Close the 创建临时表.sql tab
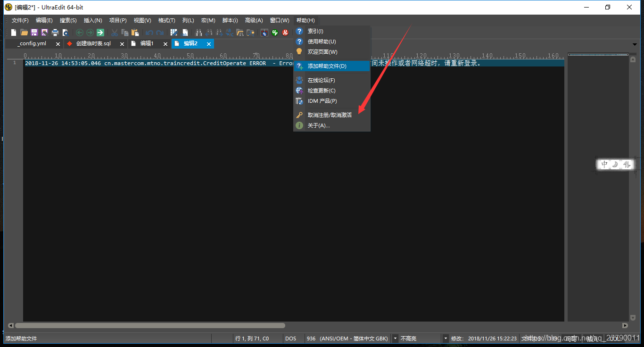 [122, 44]
